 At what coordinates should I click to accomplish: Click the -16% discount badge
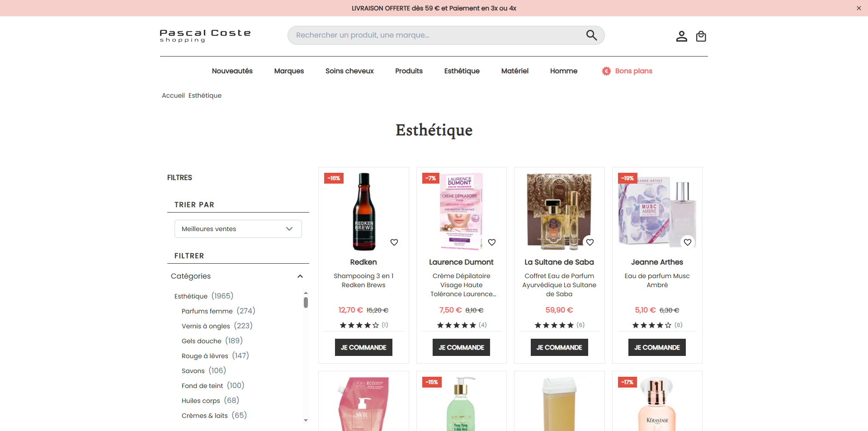point(334,178)
